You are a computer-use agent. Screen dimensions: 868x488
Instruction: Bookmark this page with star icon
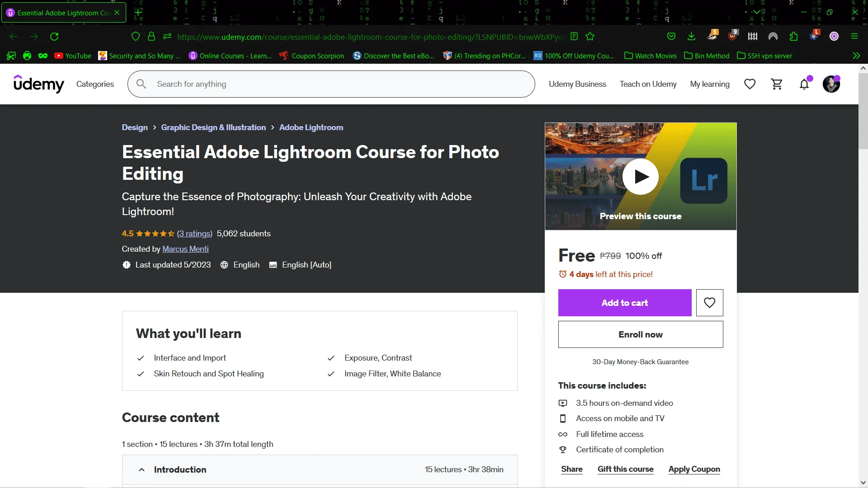click(x=590, y=37)
